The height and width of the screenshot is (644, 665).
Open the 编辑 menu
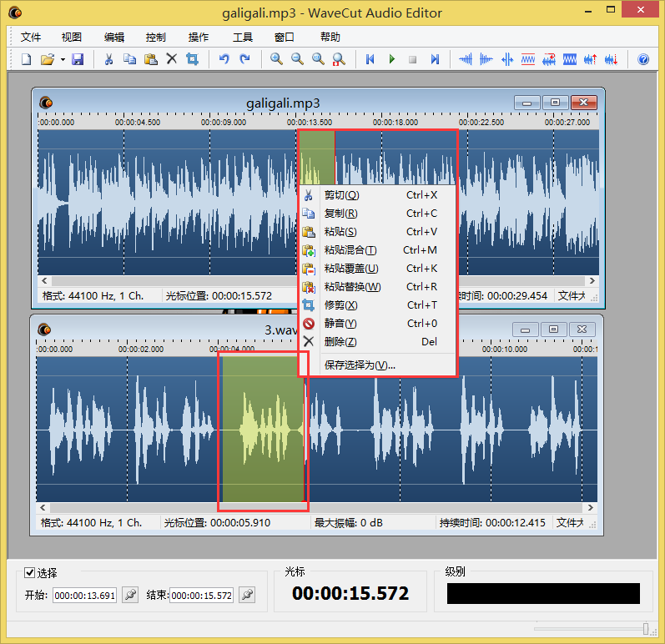tap(114, 38)
